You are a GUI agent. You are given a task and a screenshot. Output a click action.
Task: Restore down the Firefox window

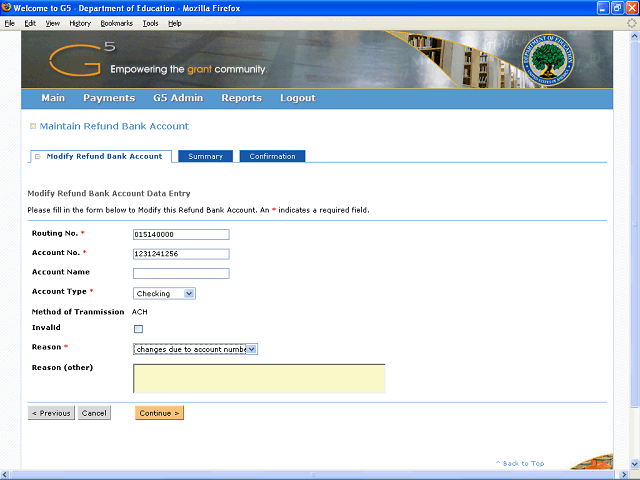click(x=617, y=8)
